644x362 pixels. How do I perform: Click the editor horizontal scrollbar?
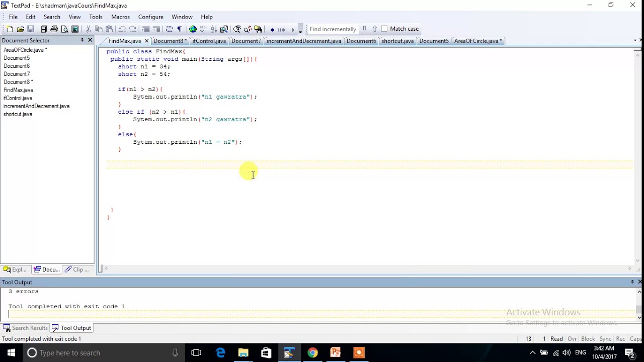[368, 269]
